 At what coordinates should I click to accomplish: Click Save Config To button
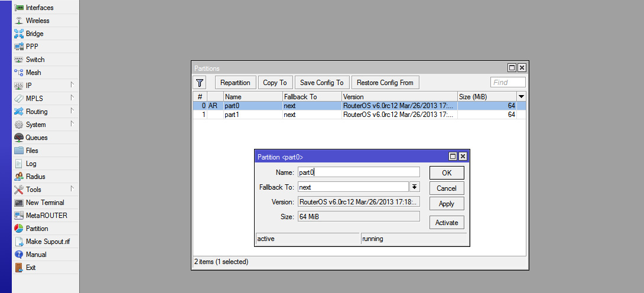coord(322,83)
